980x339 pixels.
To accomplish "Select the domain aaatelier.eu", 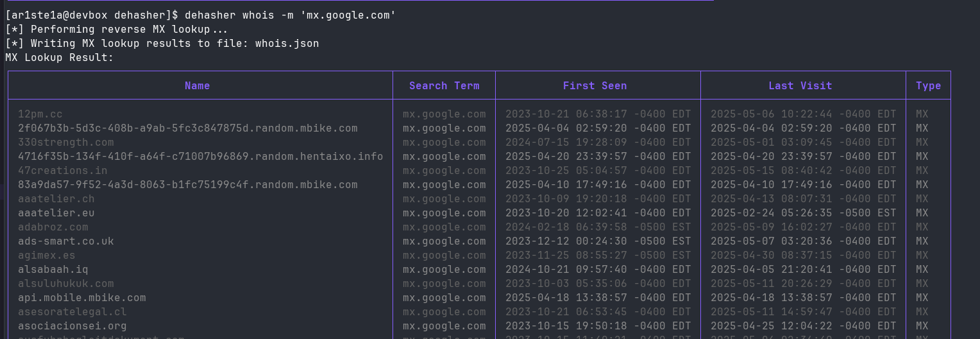I will (56, 213).
